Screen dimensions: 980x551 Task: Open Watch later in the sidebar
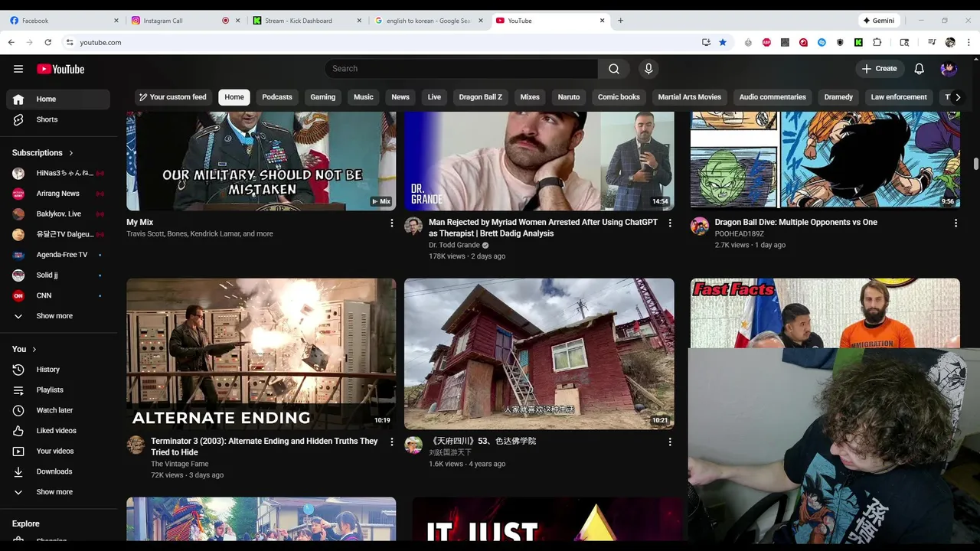[x=58, y=410]
